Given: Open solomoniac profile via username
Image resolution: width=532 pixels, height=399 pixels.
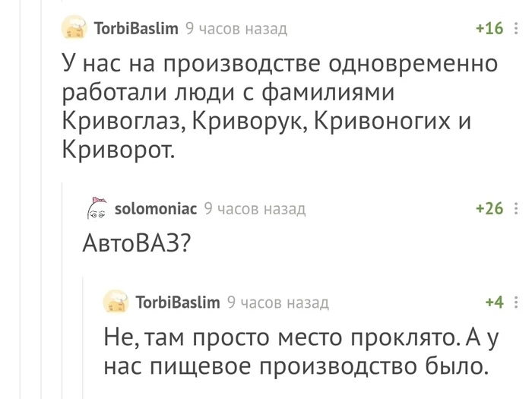Looking at the screenshot, I should [x=156, y=209].
